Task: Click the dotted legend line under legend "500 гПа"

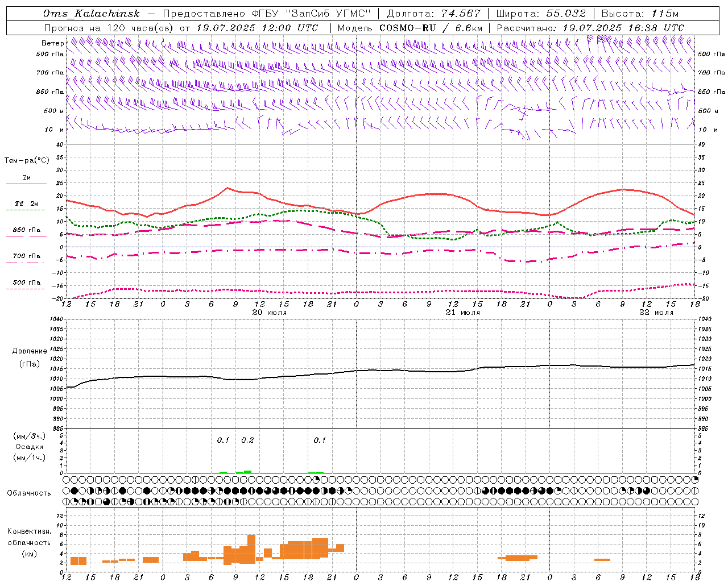Action: pyautogui.click(x=25, y=289)
